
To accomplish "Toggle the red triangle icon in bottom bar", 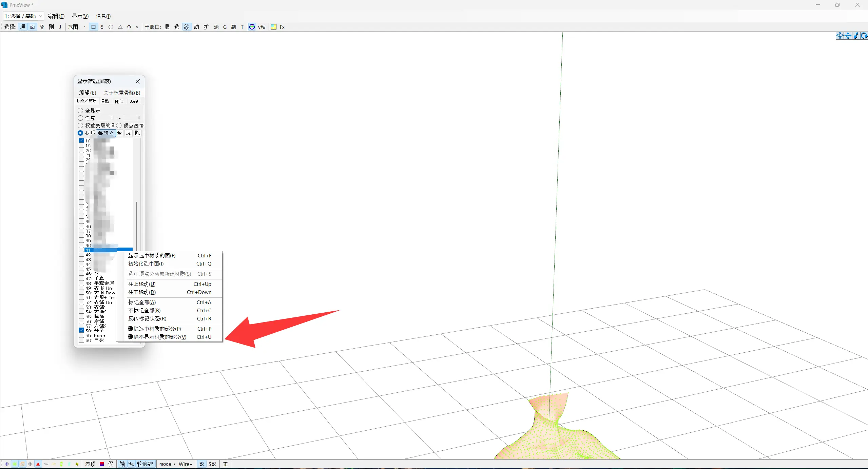I will tap(38, 464).
